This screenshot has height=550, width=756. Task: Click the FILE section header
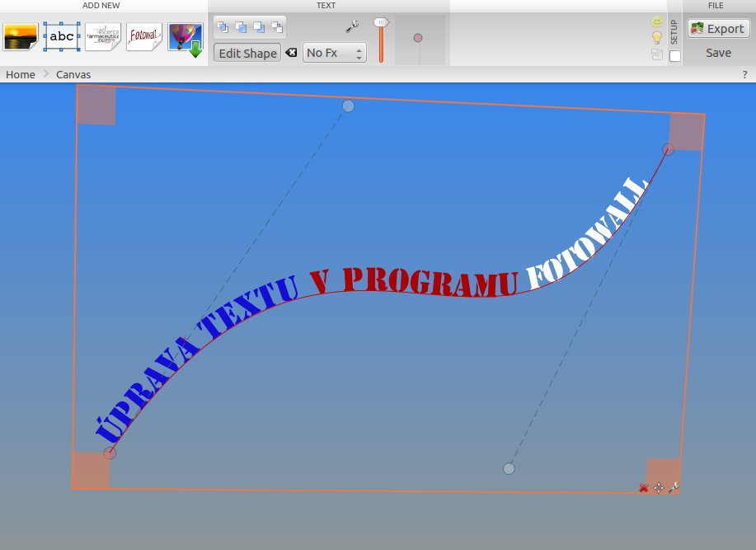pyautogui.click(x=716, y=5)
